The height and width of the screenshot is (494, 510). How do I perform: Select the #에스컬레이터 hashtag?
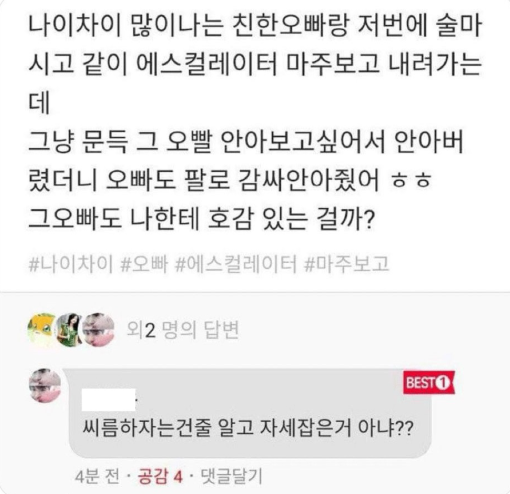[x=236, y=264]
